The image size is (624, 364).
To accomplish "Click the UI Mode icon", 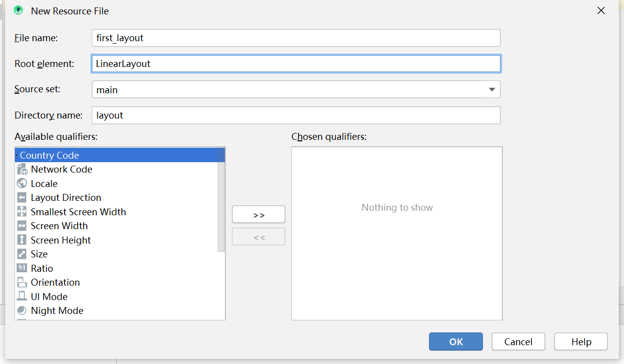I will click(22, 297).
